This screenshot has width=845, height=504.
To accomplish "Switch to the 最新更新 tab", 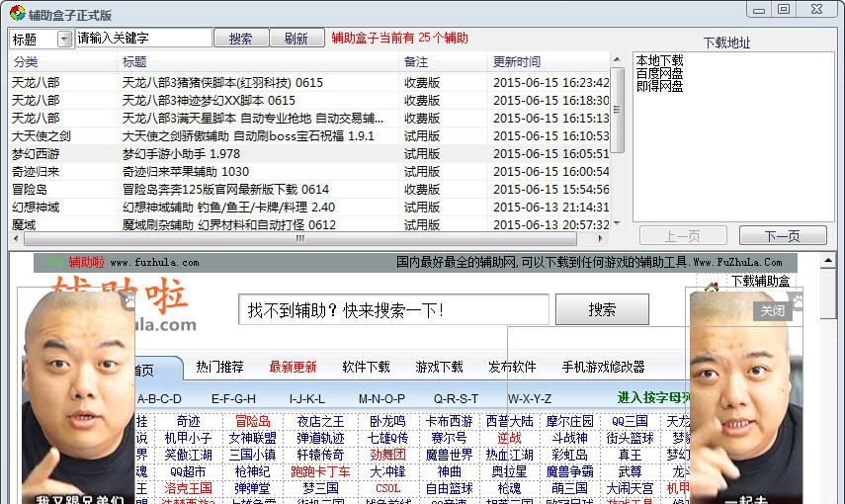I will (x=293, y=367).
